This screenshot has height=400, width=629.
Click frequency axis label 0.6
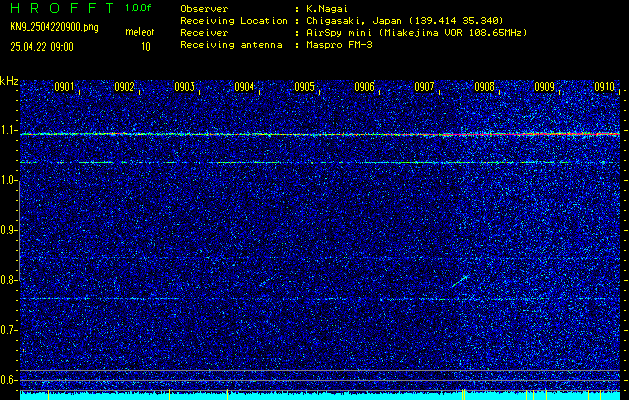[x=9, y=380]
